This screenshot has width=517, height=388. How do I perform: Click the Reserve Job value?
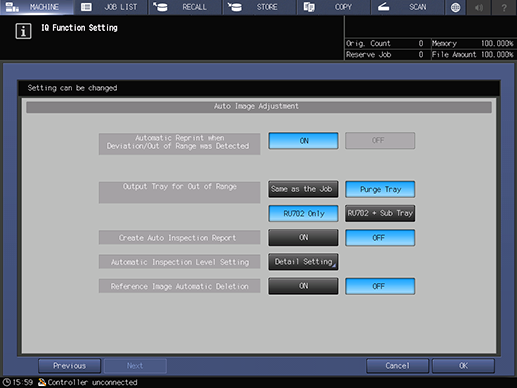[421, 55]
